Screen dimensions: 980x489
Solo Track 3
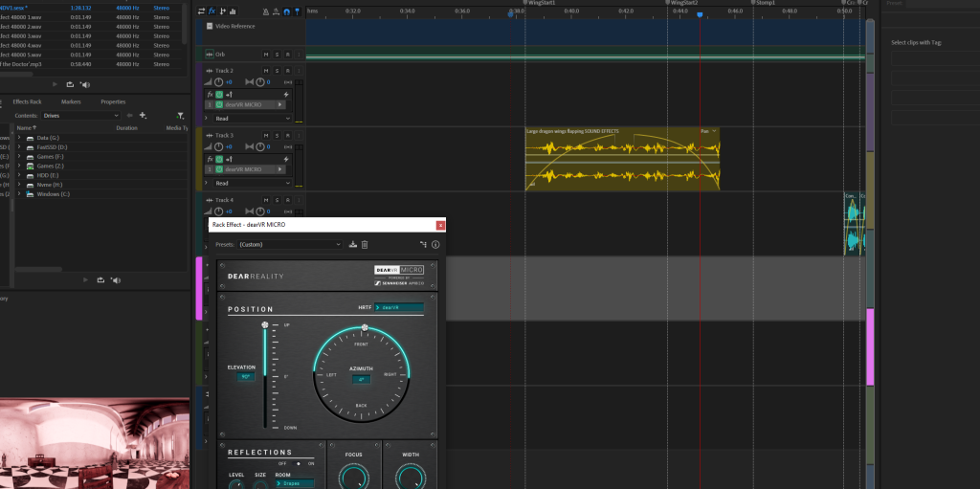(x=278, y=136)
